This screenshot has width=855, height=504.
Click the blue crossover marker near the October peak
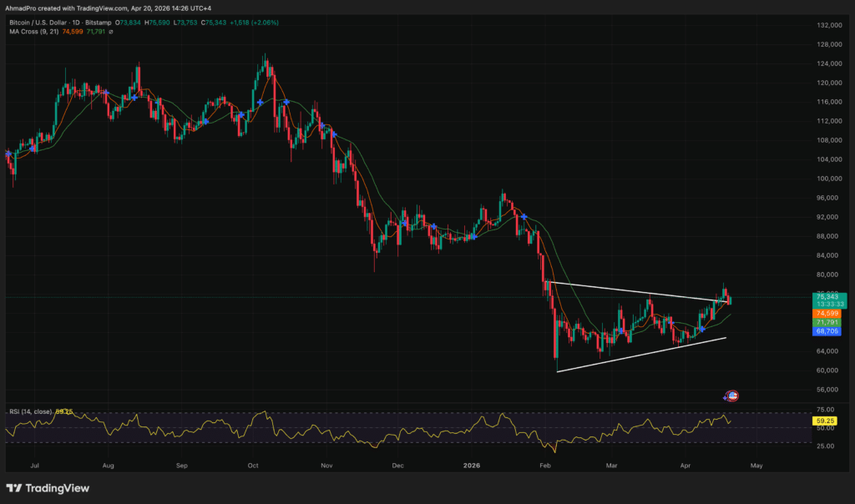pyautogui.click(x=261, y=102)
